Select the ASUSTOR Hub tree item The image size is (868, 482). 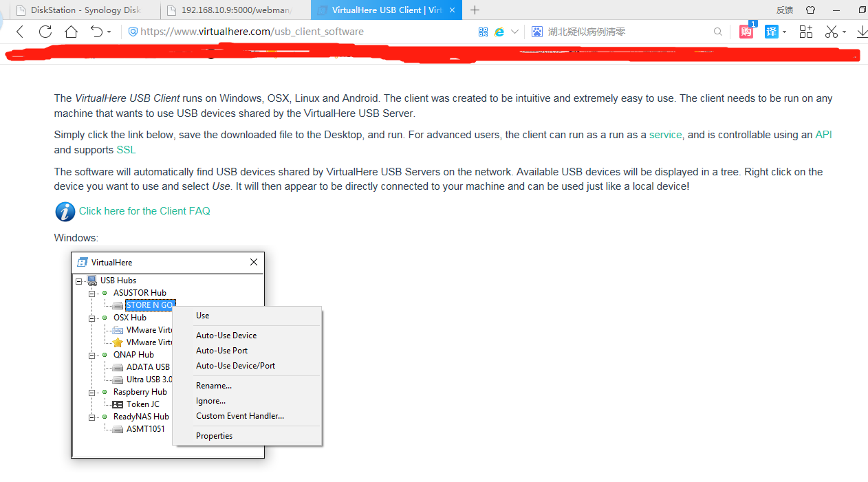tap(140, 293)
